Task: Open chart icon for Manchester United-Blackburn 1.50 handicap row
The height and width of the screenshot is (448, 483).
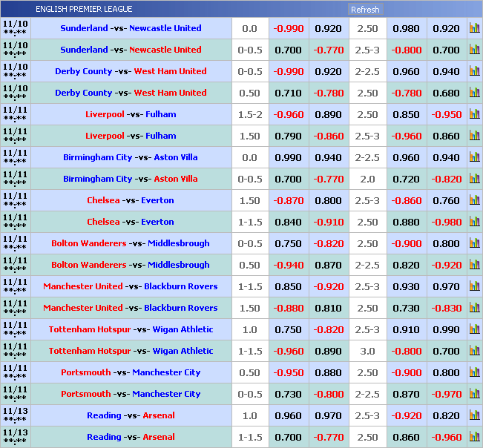Action: [474, 309]
